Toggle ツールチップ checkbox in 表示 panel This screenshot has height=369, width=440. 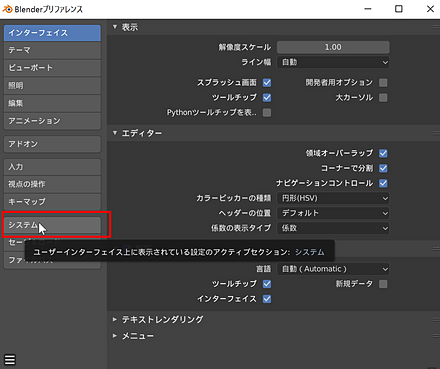(267, 97)
